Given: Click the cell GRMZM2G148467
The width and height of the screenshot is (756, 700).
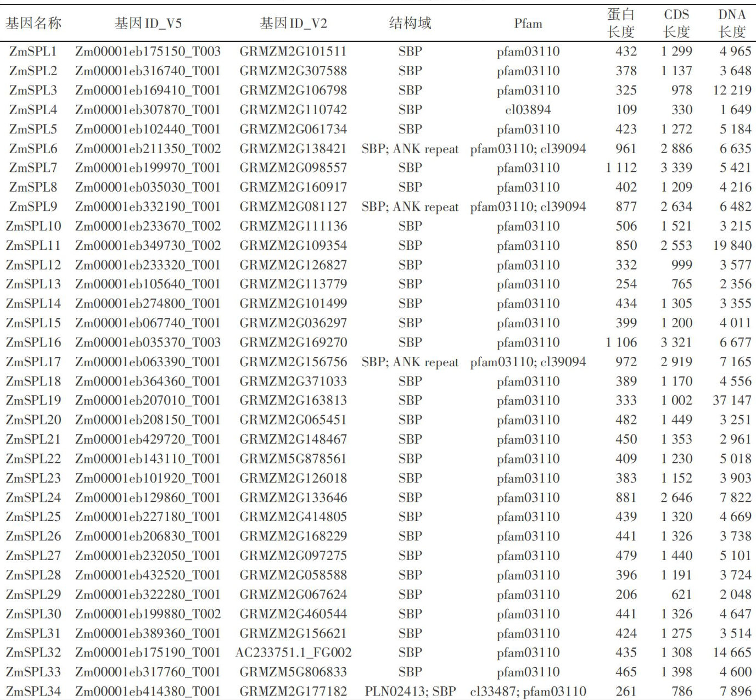Looking at the screenshot, I should (293, 439).
